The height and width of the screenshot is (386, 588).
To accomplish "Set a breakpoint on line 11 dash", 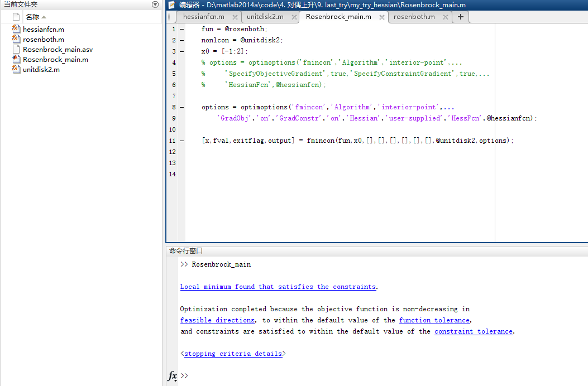I will coord(181,141).
